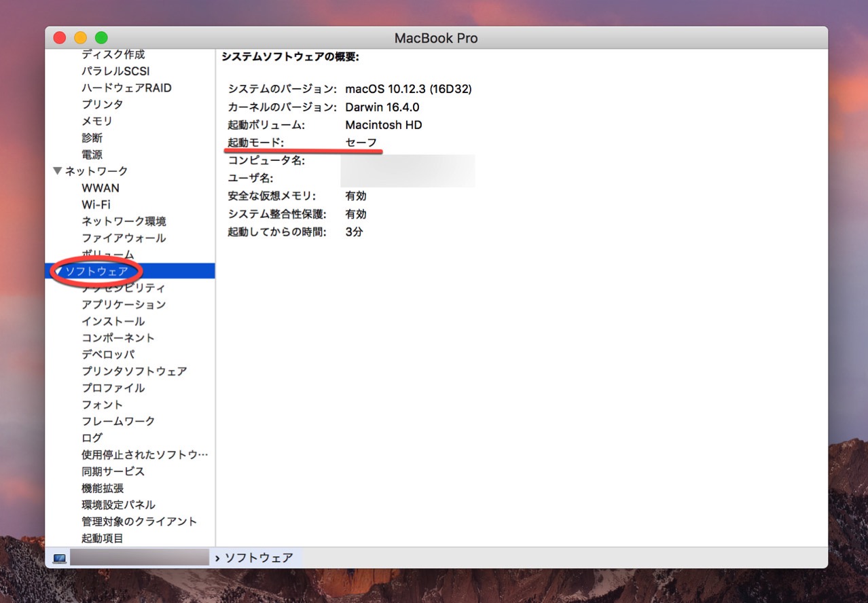This screenshot has height=603, width=868.
Task: Open フォント list entry
Action: tap(103, 405)
